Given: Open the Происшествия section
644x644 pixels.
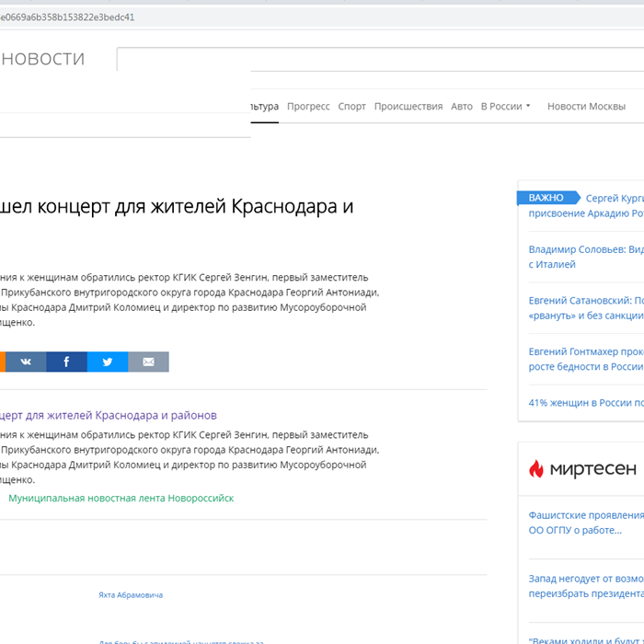Looking at the screenshot, I should (408, 107).
